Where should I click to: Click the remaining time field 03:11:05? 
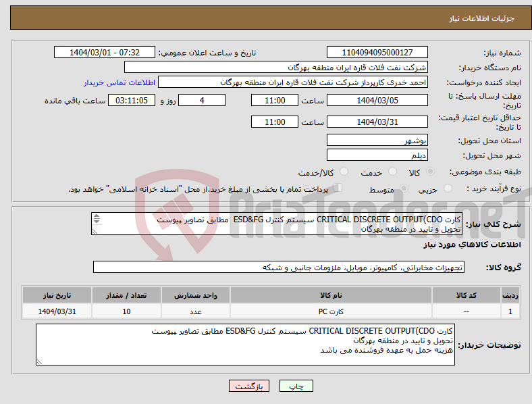(132, 100)
